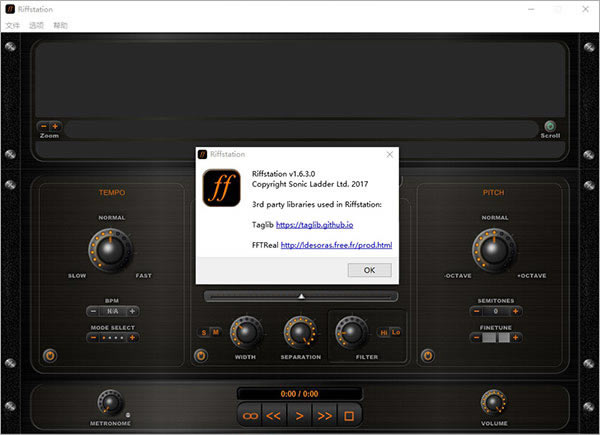The image size is (600, 435).
Task: Click Mode Select plus button
Action: click(132, 337)
